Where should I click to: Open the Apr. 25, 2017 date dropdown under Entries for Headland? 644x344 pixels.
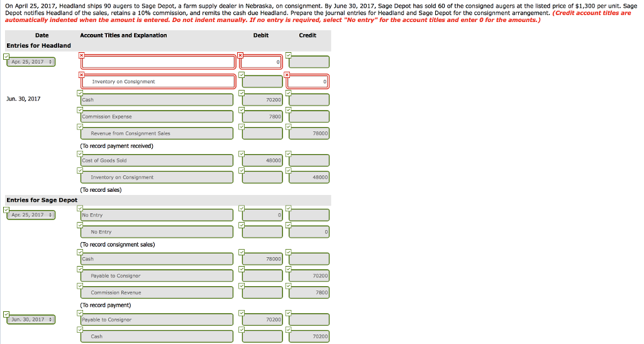pos(31,62)
